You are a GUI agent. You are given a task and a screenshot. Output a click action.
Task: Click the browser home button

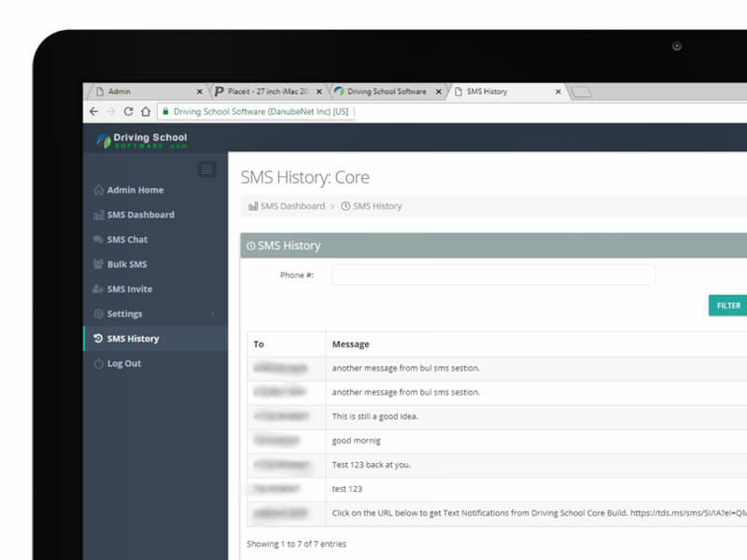pyautogui.click(x=146, y=111)
